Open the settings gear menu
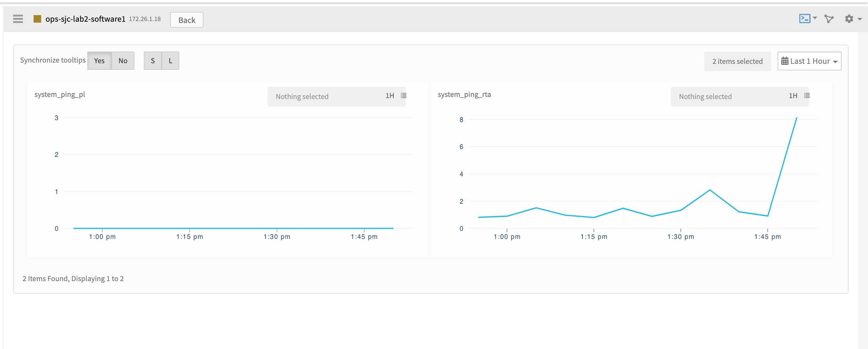868x349 pixels. (849, 19)
